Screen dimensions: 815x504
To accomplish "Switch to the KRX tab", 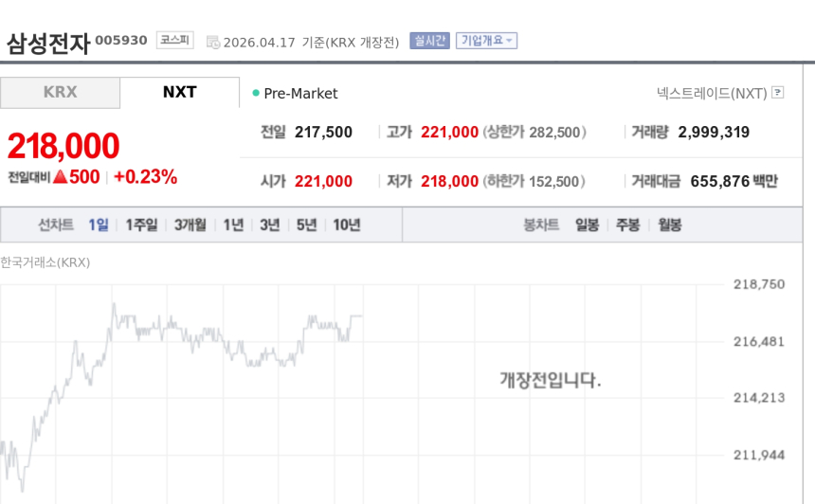I will click(x=60, y=93).
